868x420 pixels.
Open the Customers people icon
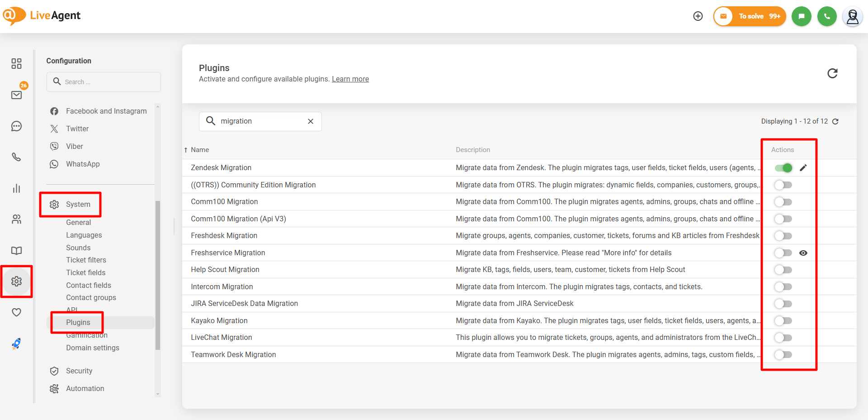(17, 220)
